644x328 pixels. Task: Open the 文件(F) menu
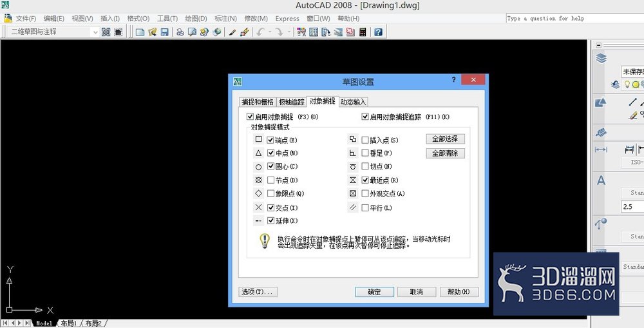click(26, 19)
